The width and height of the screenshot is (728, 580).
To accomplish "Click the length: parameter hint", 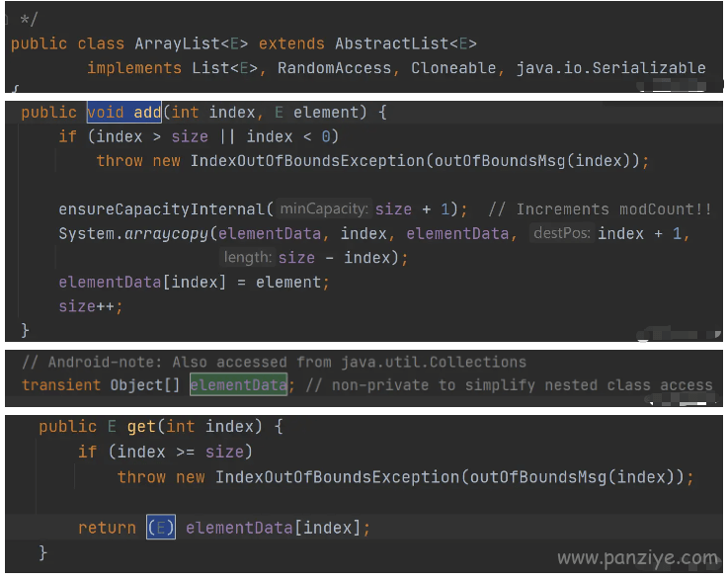I will click(248, 257).
